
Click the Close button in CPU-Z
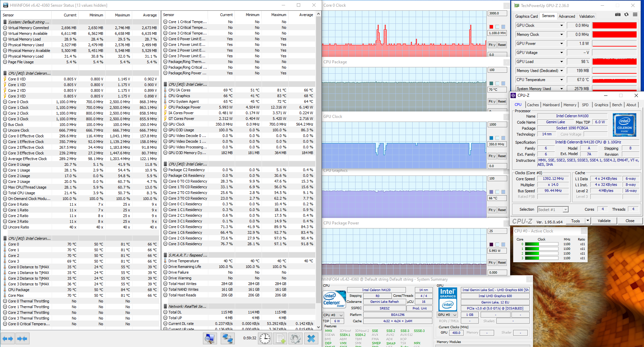coord(630,221)
